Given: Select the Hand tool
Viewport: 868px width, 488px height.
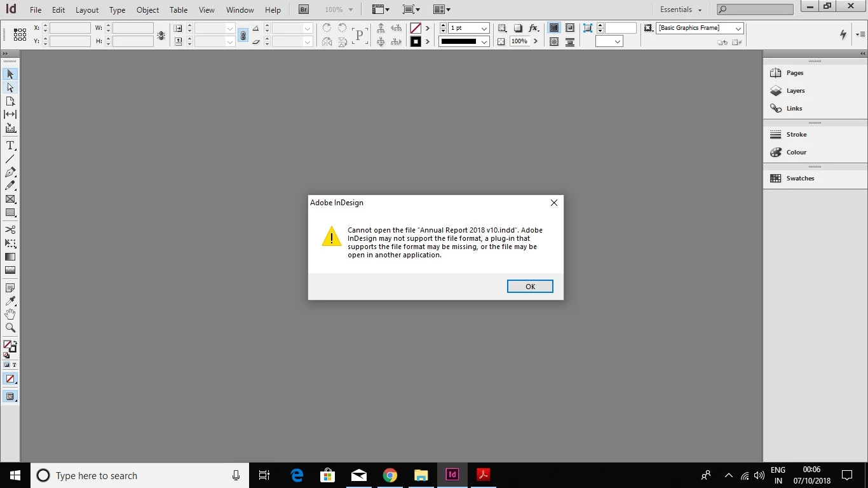Looking at the screenshot, I should point(10,315).
